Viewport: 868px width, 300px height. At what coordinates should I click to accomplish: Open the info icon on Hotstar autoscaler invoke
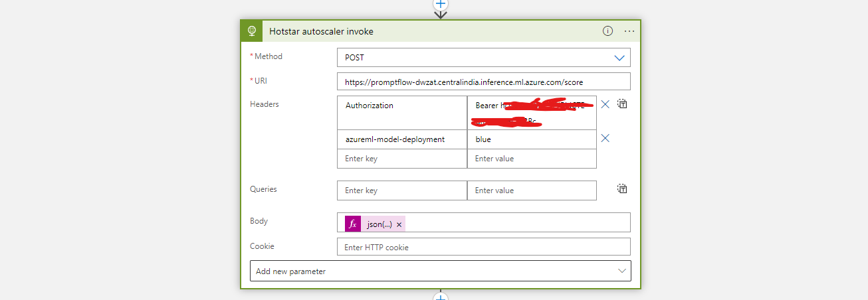(x=607, y=31)
